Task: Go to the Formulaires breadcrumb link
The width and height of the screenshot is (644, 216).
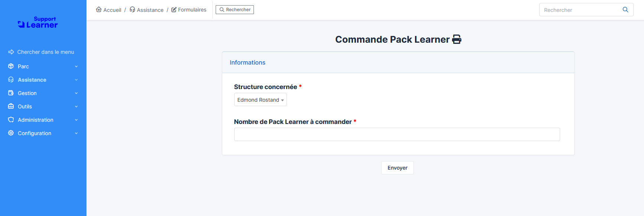Action: (189, 10)
